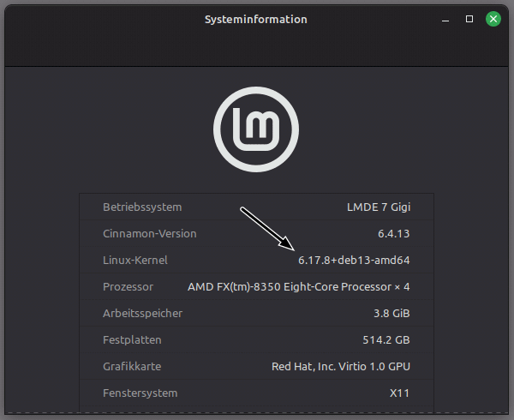Select the memory value 3.8 GiB
The width and height of the screenshot is (514, 420).
[x=391, y=314]
